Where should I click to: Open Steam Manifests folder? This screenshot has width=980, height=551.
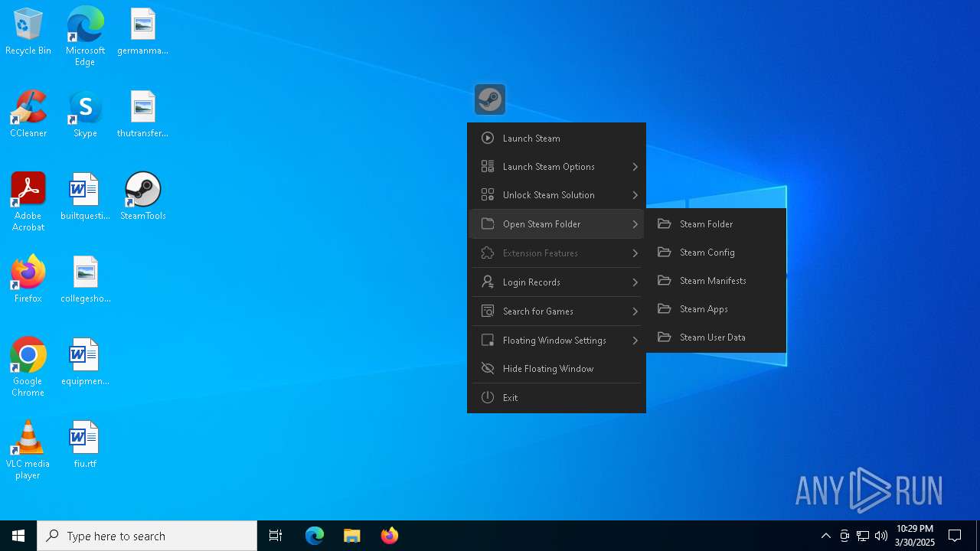click(716, 281)
